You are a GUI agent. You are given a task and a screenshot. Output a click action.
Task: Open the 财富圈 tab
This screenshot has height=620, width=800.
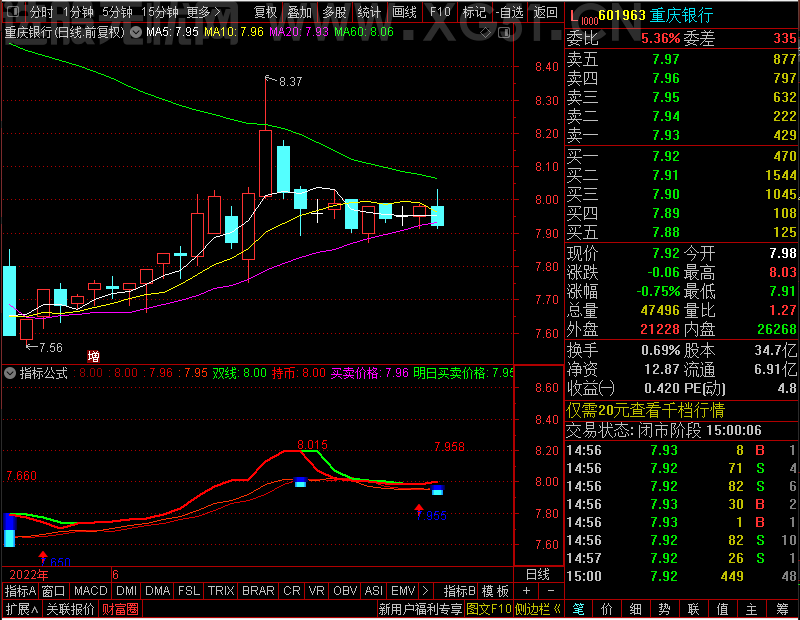[x=120, y=609]
